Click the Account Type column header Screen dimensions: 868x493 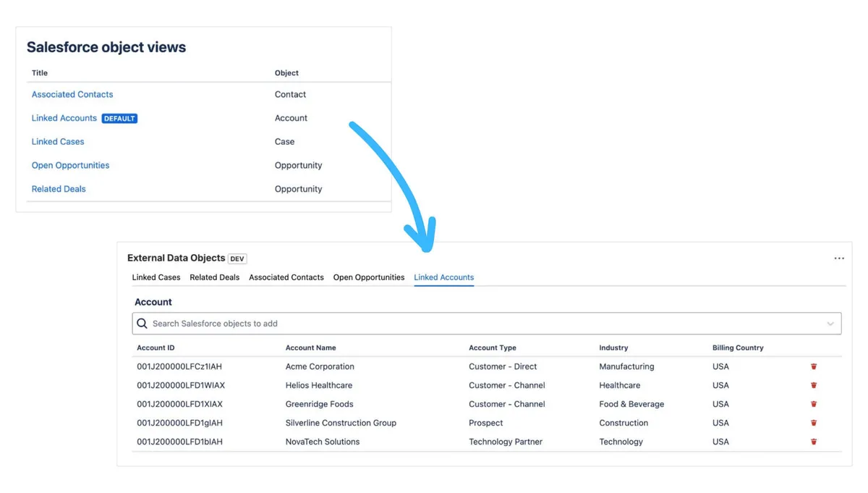(493, 347)
